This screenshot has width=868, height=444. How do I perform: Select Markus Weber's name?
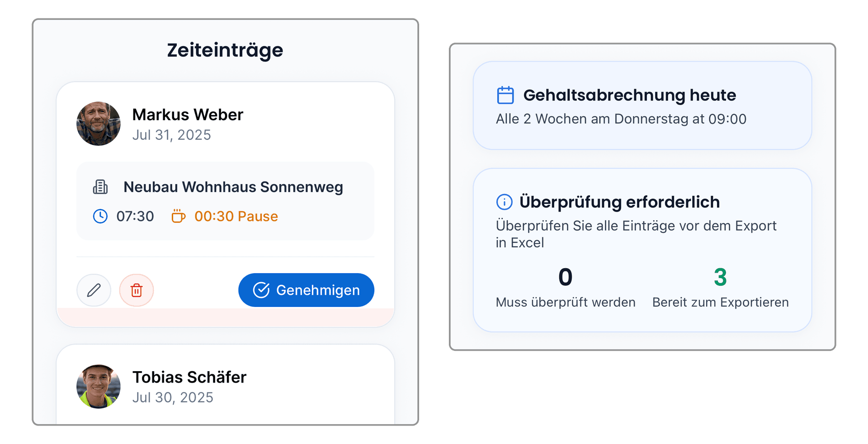(188, 114)
